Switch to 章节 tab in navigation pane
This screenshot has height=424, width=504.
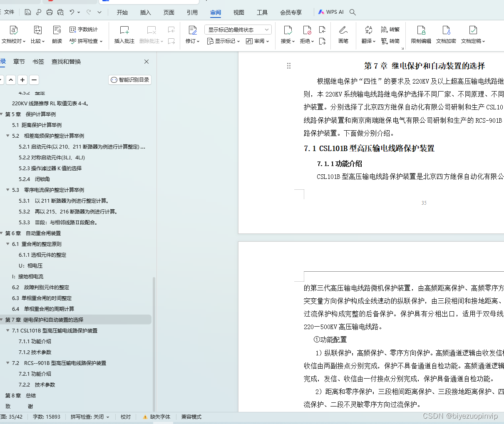pyautogui.click(x=19, y=62)
